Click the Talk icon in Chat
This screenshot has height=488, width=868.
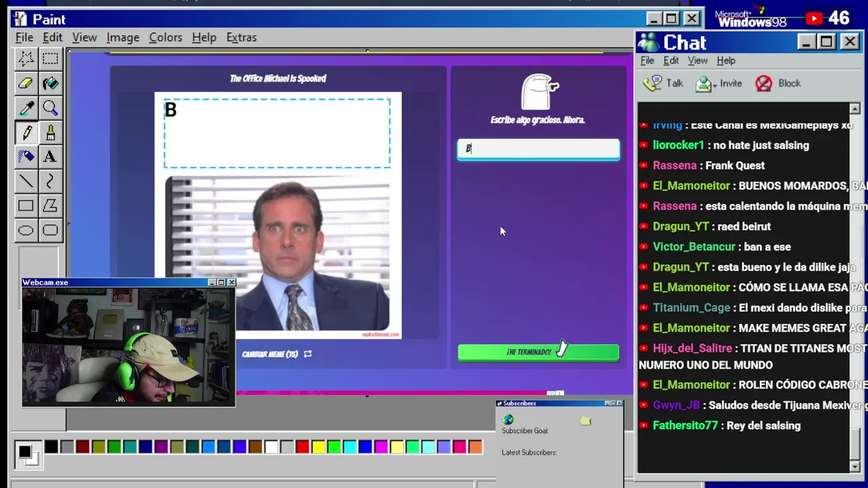point(652,83)
